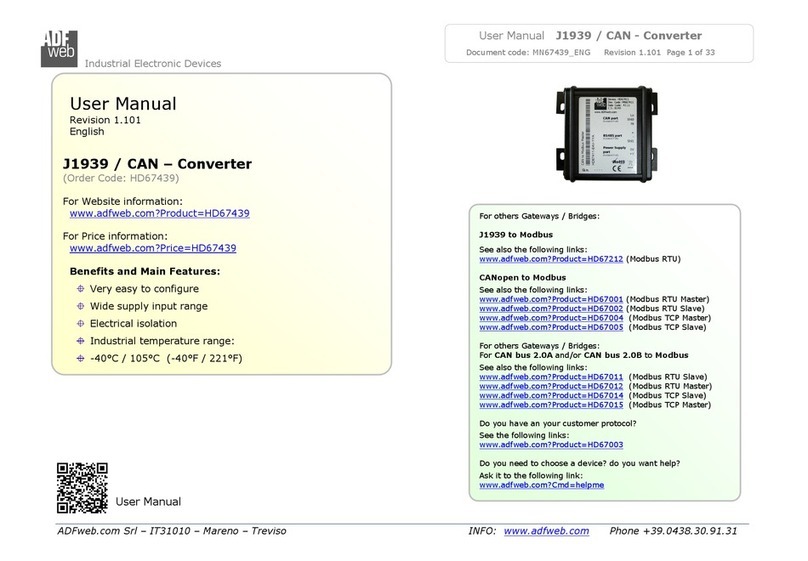The height and width of the screenshot is (561, 808).
Task: Open the HD67015 Modbus TCP Master link
Action: pyautogui.click(x=551, y=405)
